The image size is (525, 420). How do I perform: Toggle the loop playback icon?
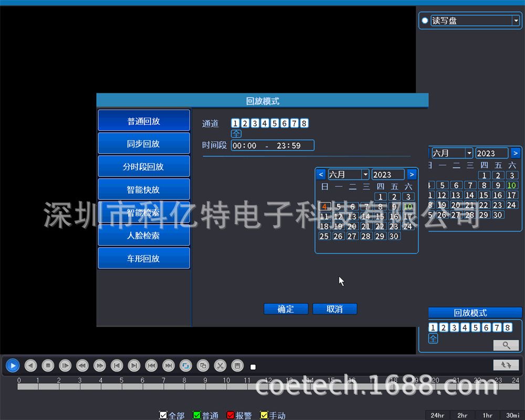[x=186, y=365]
